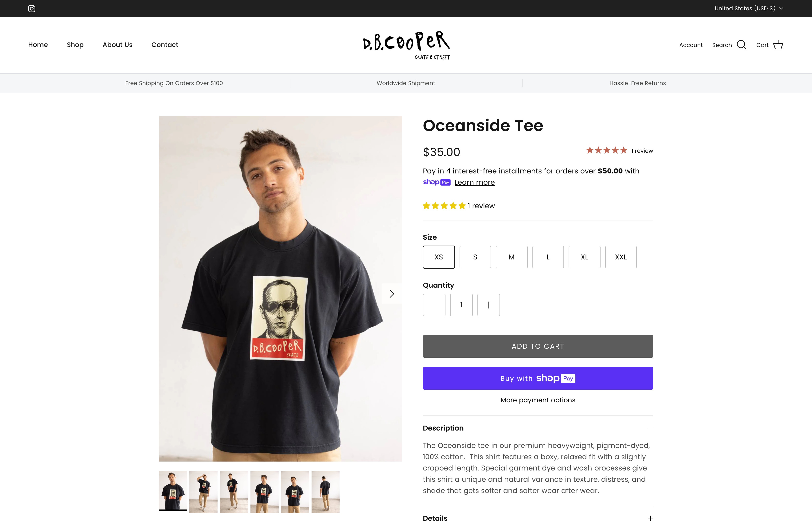Open the United States (USD $) country selector
The width and height of the screenshot is (812, 525).
coord(748,8)
